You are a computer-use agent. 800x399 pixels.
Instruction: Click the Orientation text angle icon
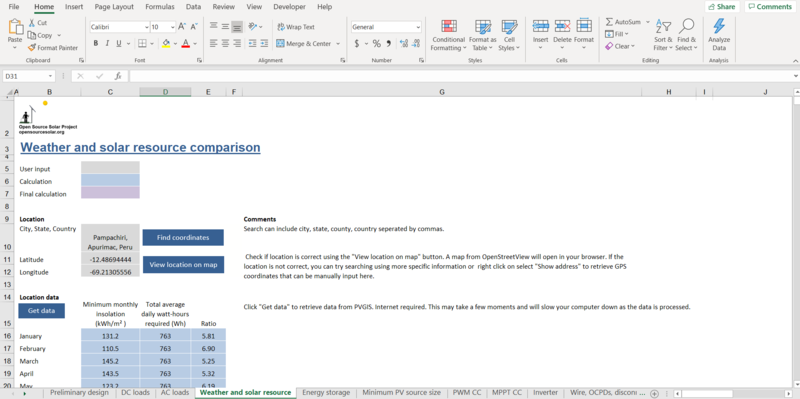point(253,27)
